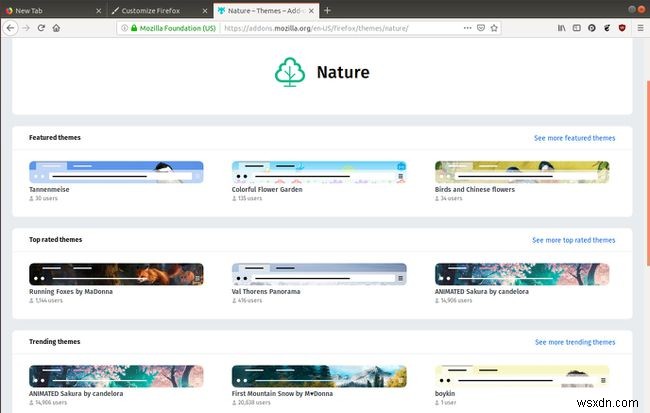The width and height of the screenshot is (650, 413).
Task: Save page to Pocket
Action: tap(481, 28)
